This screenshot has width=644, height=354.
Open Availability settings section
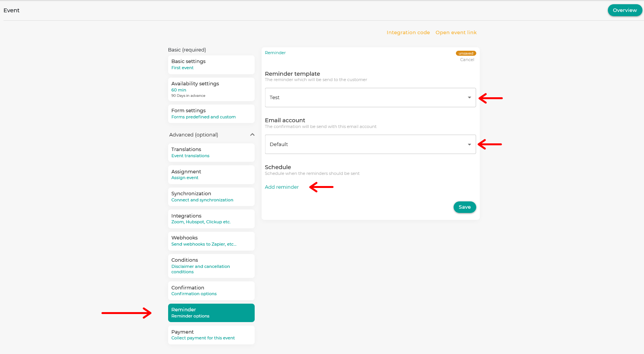(211, 89)
